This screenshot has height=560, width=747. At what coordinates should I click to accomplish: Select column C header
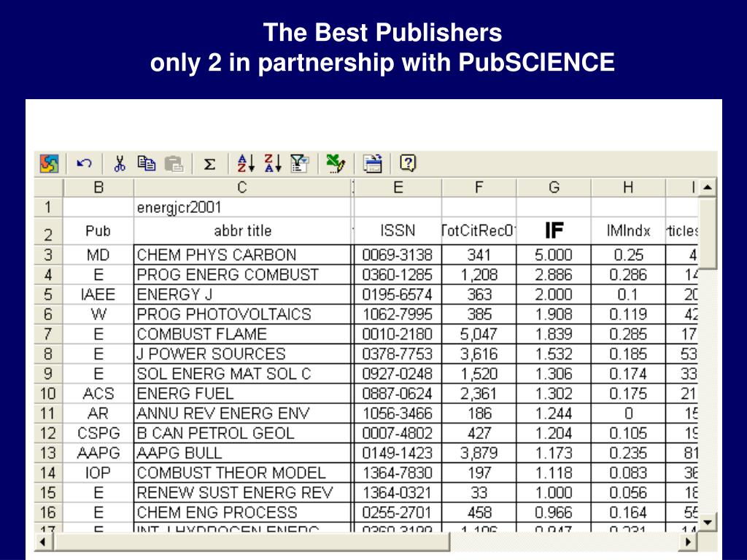coord(242,187)
